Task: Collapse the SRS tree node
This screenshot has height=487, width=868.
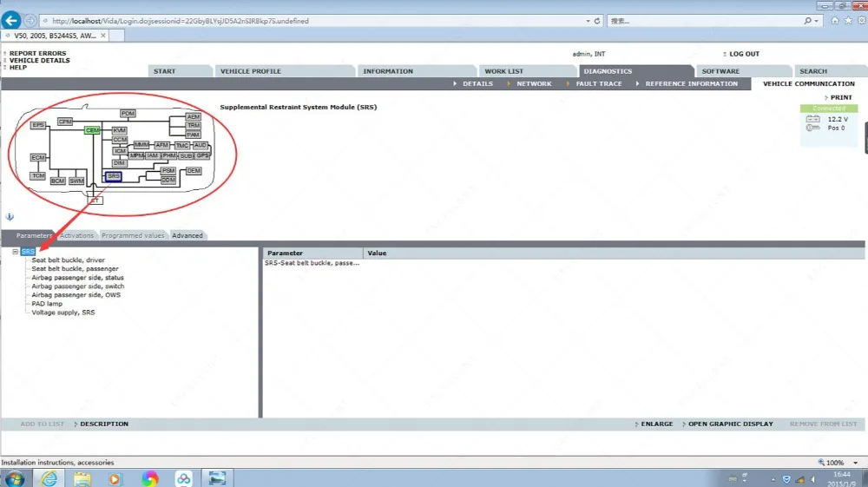Action: (x=16, y=251)
